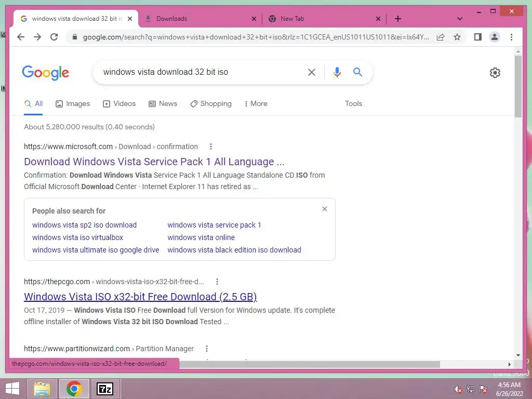Expand the More search filters

pos(256,103)
